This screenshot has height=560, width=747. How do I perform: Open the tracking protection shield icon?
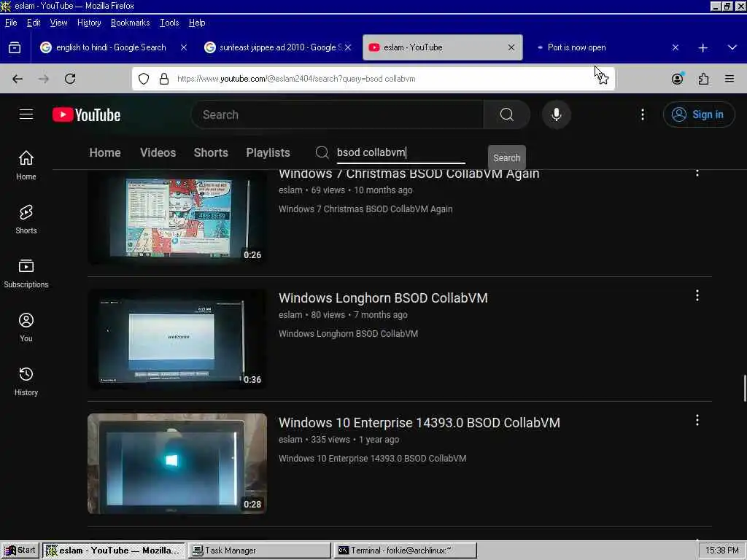coord(144,79)
